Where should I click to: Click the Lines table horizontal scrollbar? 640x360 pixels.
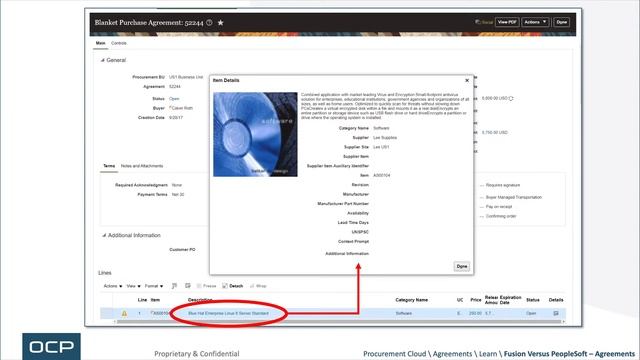click(339, 322)
